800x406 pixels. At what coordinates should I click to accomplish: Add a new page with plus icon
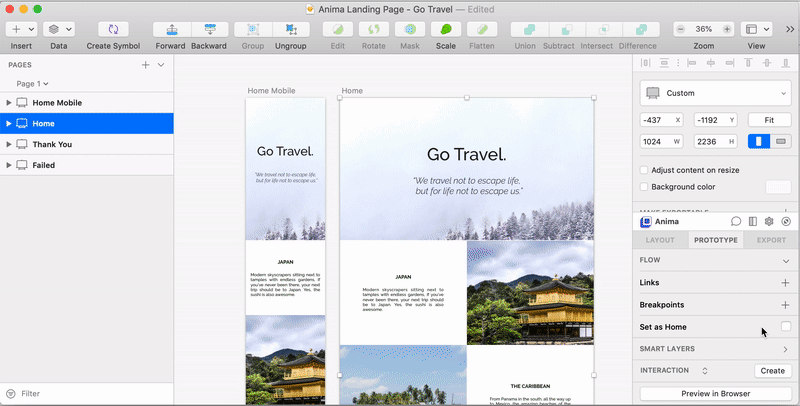point(146,64)
